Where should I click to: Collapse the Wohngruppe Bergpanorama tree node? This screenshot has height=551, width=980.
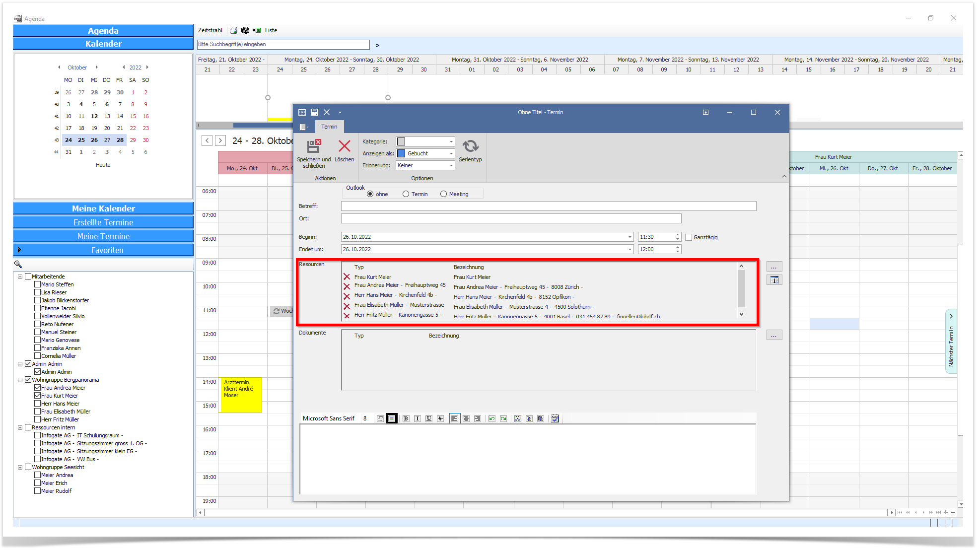pos(20,380)
